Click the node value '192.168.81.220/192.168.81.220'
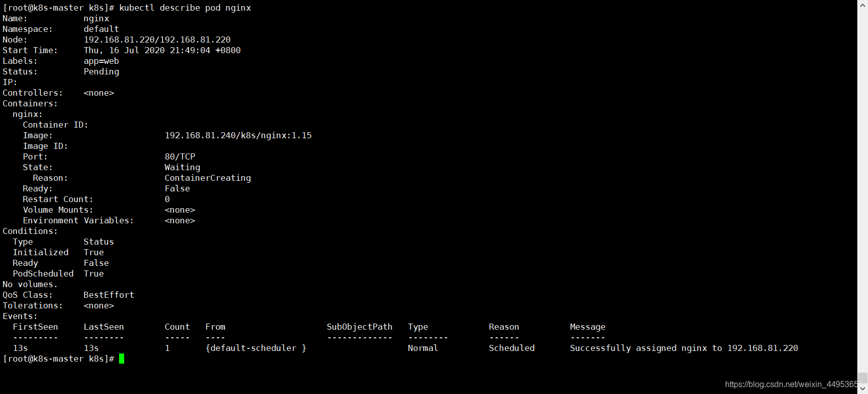The height and width of the screenshot is (394, 868). [x=157, y=40]
